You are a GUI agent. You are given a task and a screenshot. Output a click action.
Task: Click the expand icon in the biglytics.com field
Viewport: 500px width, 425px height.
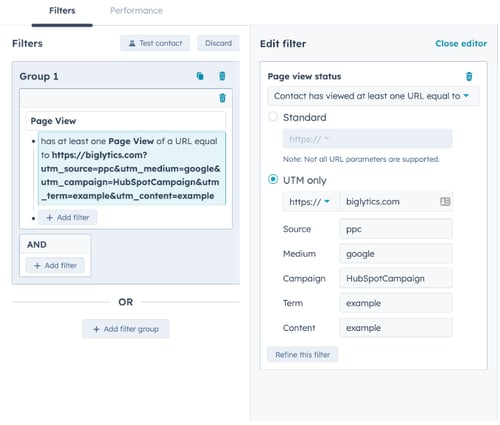click(x=445, y=201)
